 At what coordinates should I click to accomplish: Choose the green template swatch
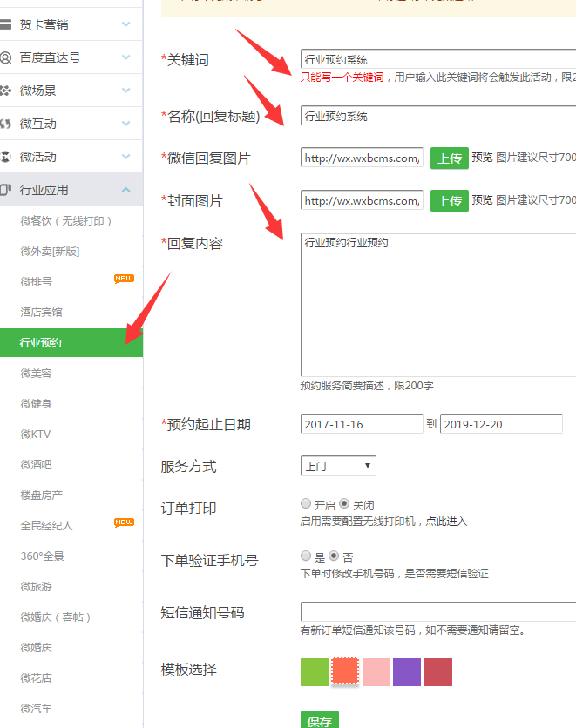coord(315,671)
